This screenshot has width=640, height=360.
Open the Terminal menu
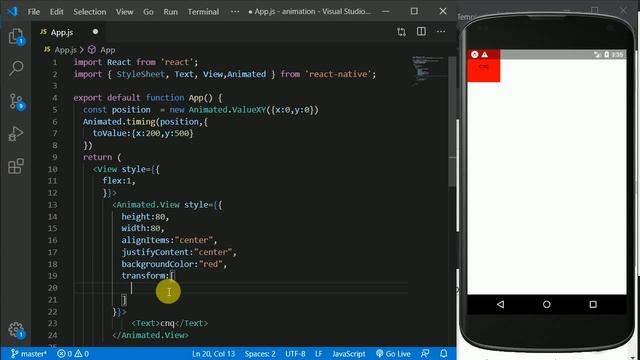[x=203, y=12]
